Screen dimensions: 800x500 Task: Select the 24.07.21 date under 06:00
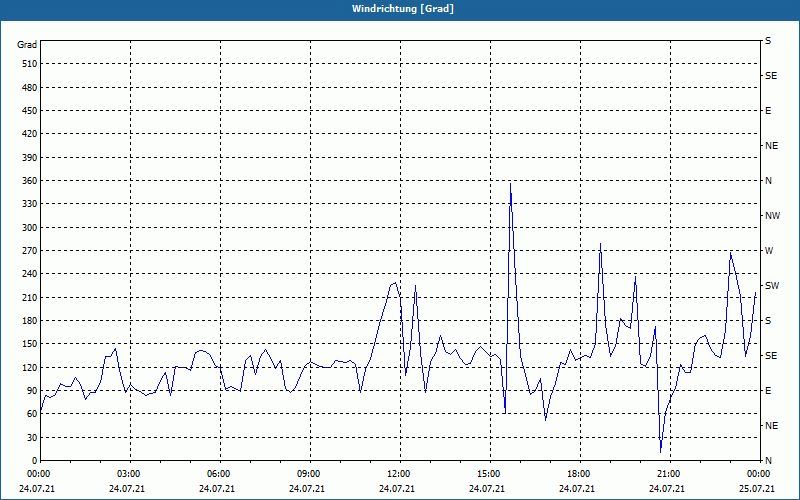point(217,489)
